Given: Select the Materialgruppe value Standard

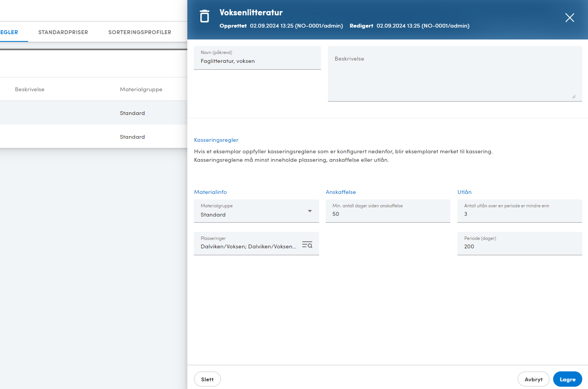Looking at the screenshot, I should [213, 215].
